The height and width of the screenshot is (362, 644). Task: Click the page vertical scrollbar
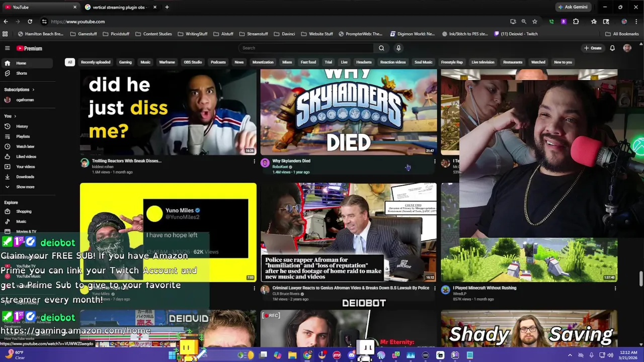tap(640, 278)
